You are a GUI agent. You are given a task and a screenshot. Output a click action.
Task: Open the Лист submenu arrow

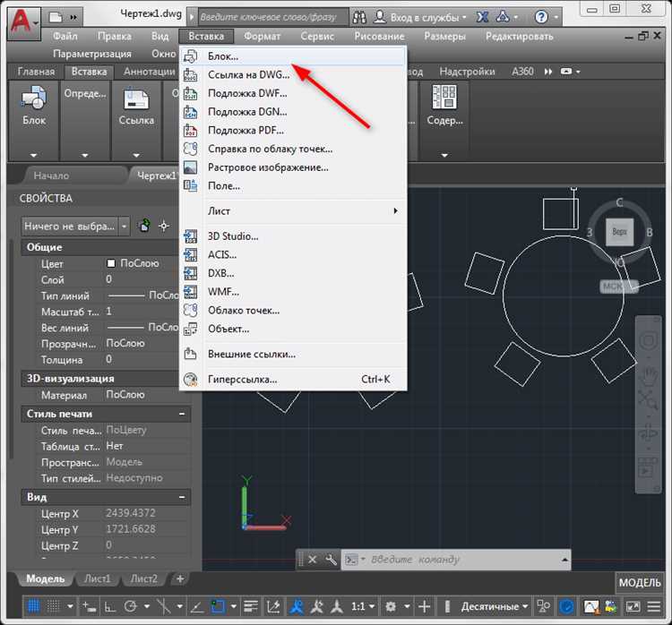tap(395, 210)
